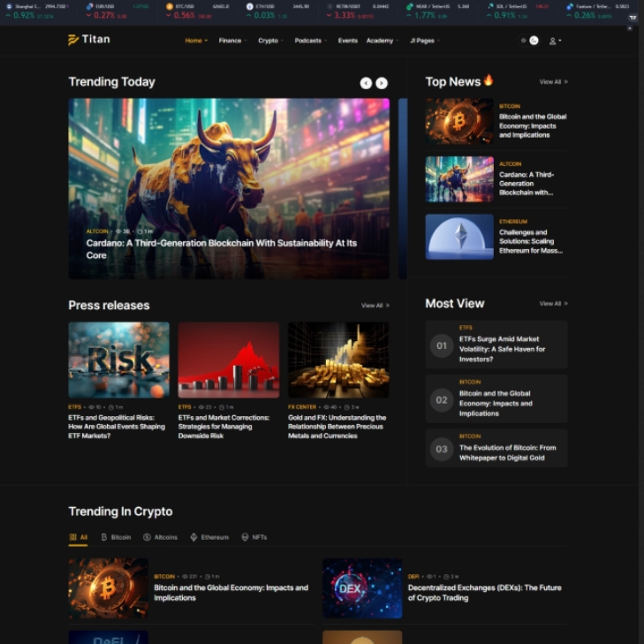
Task: Open Most View item 02 Bitcoin headline
Action: click(496, 404)
